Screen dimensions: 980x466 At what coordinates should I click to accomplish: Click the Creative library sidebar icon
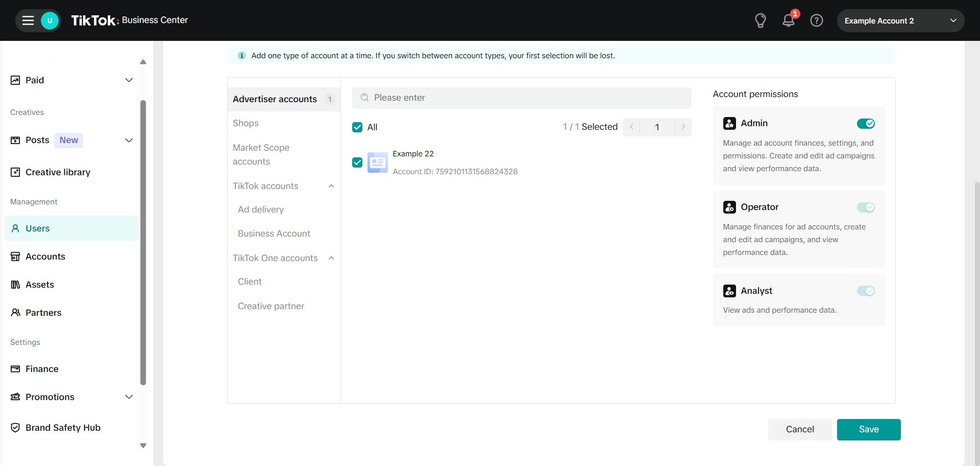click(x=15, y=172)
